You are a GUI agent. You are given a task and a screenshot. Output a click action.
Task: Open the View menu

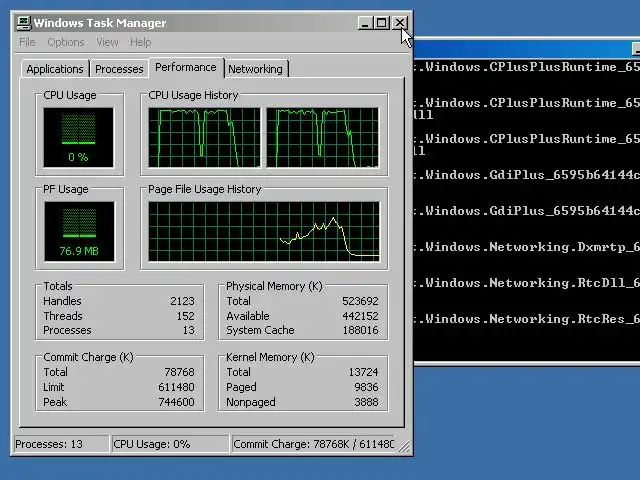tap(107, 42)
